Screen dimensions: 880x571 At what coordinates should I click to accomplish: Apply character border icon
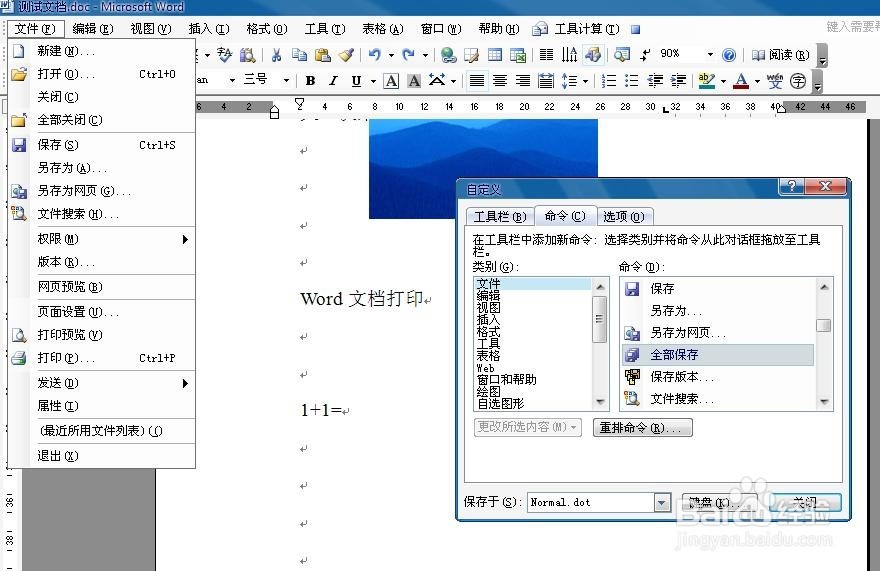tap(391, 81)
